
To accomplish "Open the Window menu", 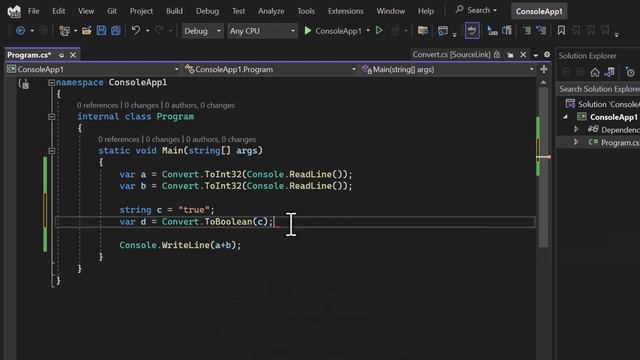I will [391, 11].
